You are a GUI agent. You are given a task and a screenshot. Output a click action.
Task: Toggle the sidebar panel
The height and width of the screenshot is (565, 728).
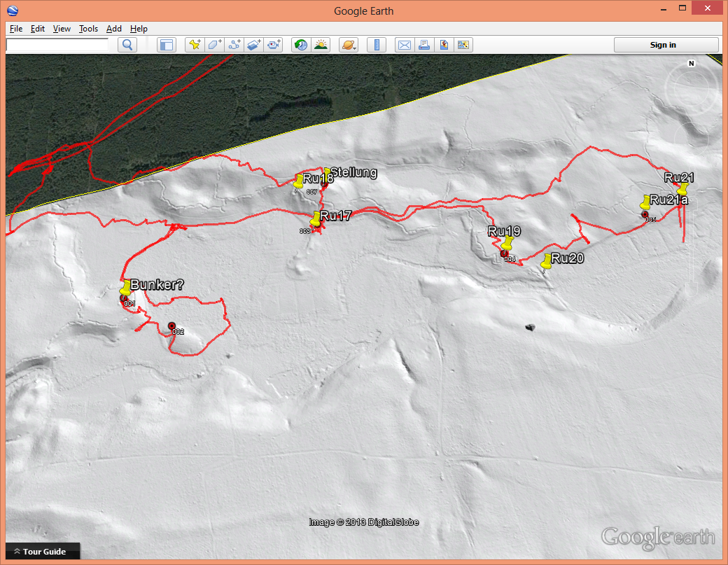point(166,45)
